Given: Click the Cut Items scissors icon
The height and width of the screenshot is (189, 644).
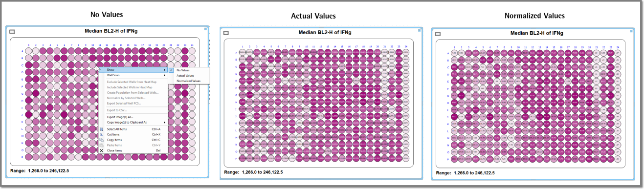Looking at the screenshot, I should pos(102,134).
